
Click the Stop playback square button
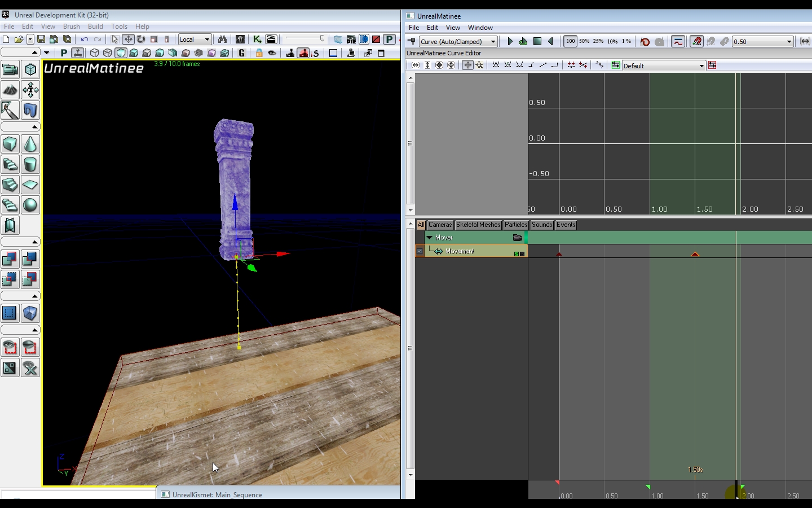click(537, 41)
